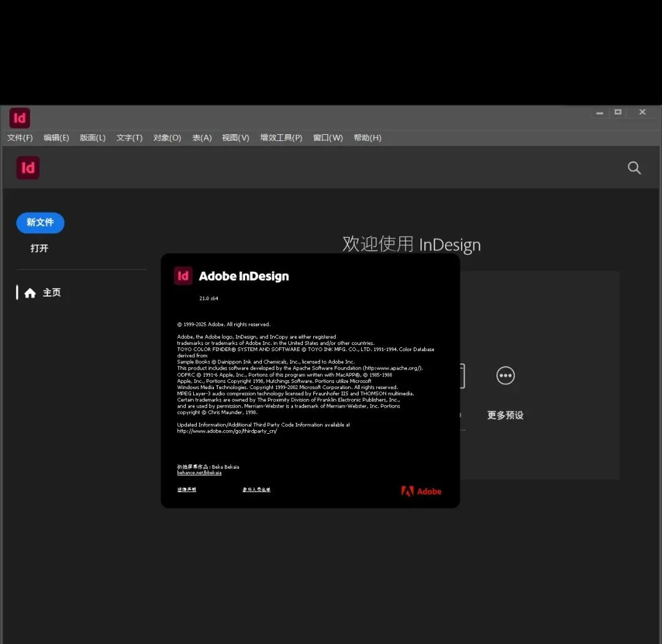Click the InDesign logo in the title bar
The height and width of the screenshot is (644, 662).
pyautogui.click(x=20, y=118)
